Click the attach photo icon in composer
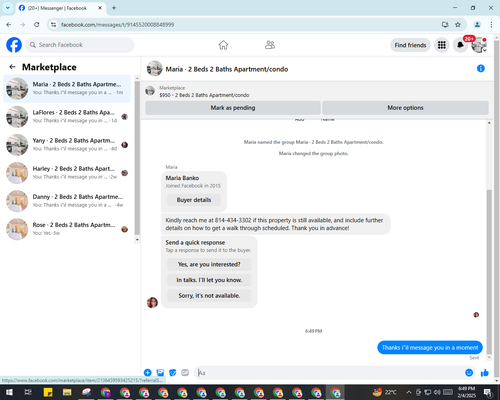The image size is (500, 400). click(x=160, y=373)
